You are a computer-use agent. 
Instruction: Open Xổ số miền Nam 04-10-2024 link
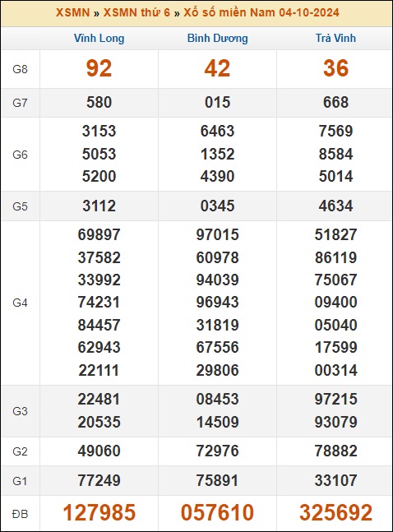pyautogui.click(x=261, y=12)
